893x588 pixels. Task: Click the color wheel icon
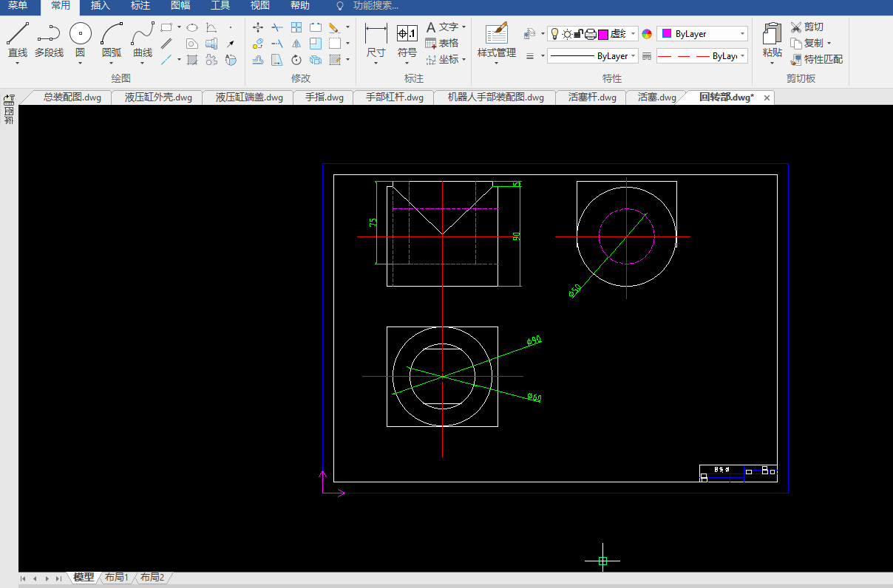[647, 34]
